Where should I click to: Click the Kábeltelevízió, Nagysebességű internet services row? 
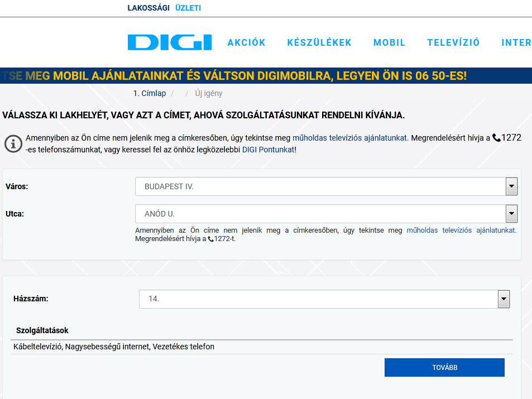262,347
